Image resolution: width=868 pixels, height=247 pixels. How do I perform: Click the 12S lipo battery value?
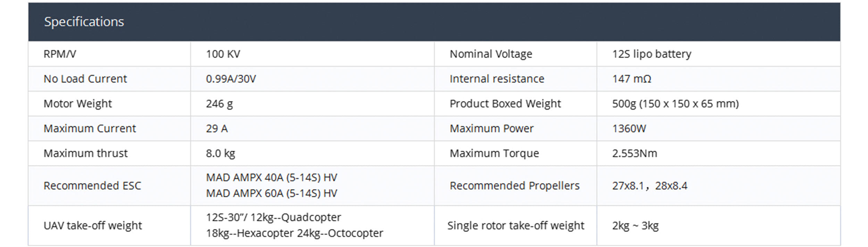coord(651,54)
